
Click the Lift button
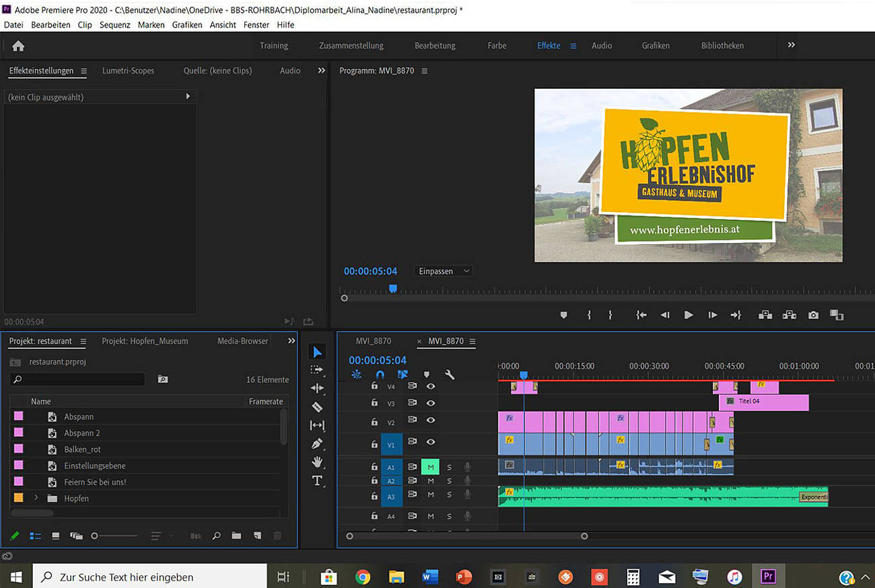pyautogui.click(x=765, y=315)
